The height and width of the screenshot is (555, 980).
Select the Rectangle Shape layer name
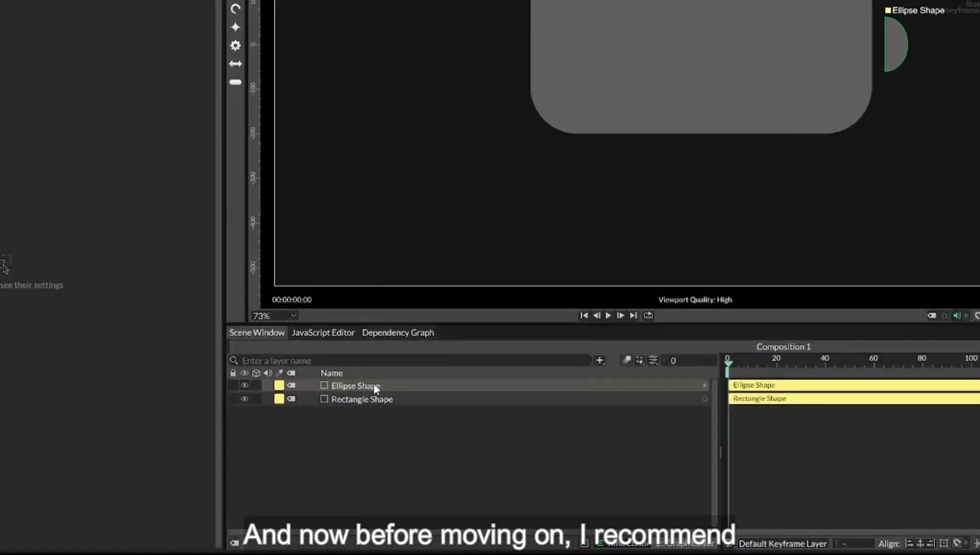[362, 399]
